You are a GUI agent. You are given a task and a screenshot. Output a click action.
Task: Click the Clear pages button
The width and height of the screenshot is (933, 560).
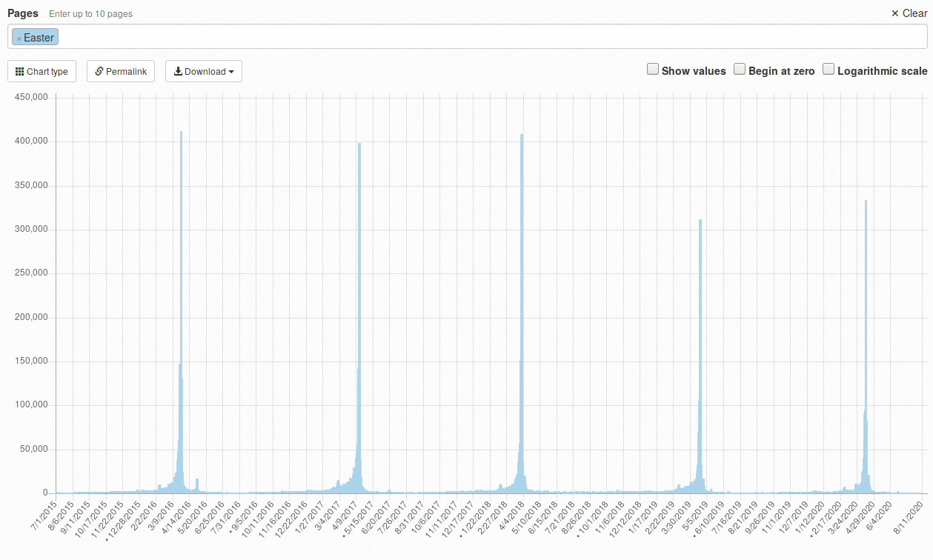click(x=909, y=13)
